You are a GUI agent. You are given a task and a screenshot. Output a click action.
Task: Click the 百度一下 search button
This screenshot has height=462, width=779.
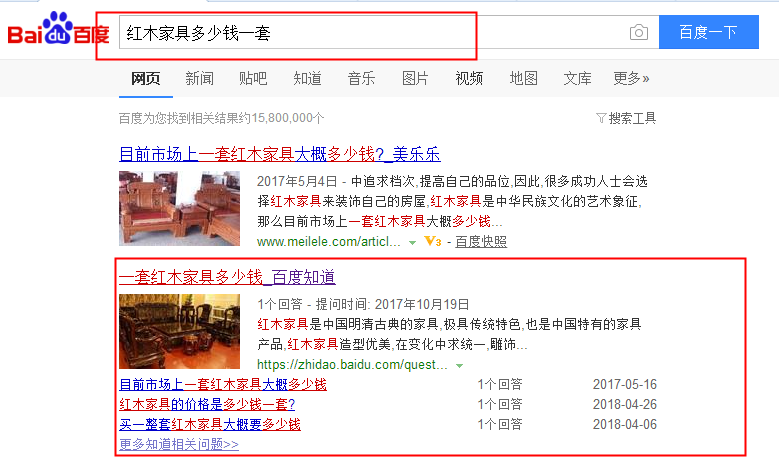708,32
